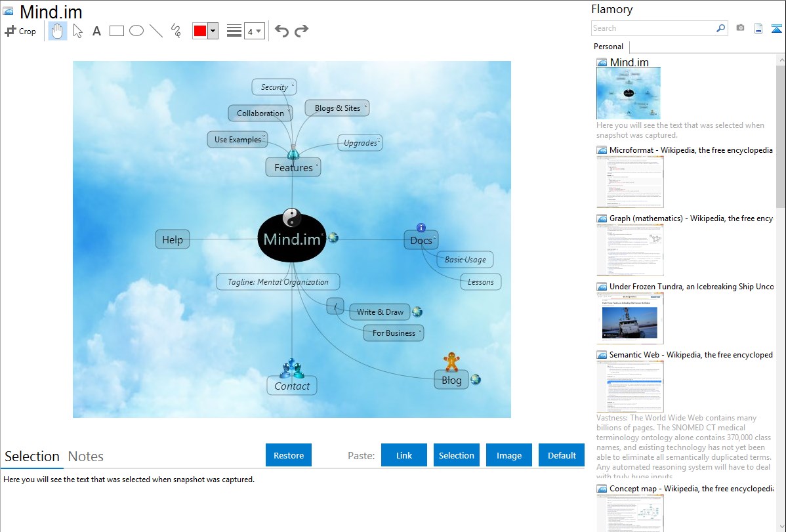This screenshot has height=532, width=786.
Task: Click the Paste Default button
Action: [562, 455]
